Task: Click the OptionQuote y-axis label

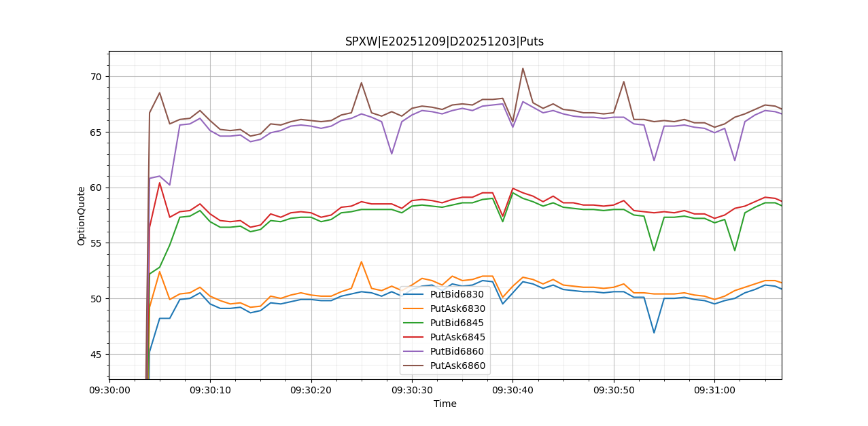Action: (x=82, y=215)
